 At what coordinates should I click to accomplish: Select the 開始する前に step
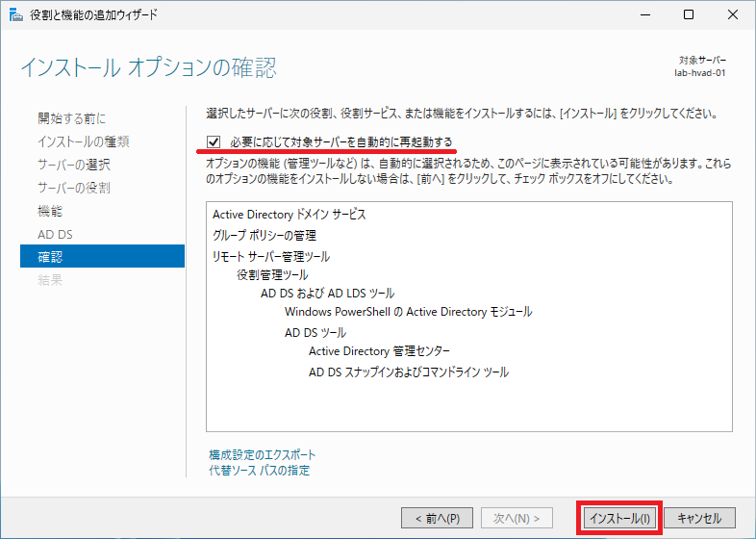point(72,118)
